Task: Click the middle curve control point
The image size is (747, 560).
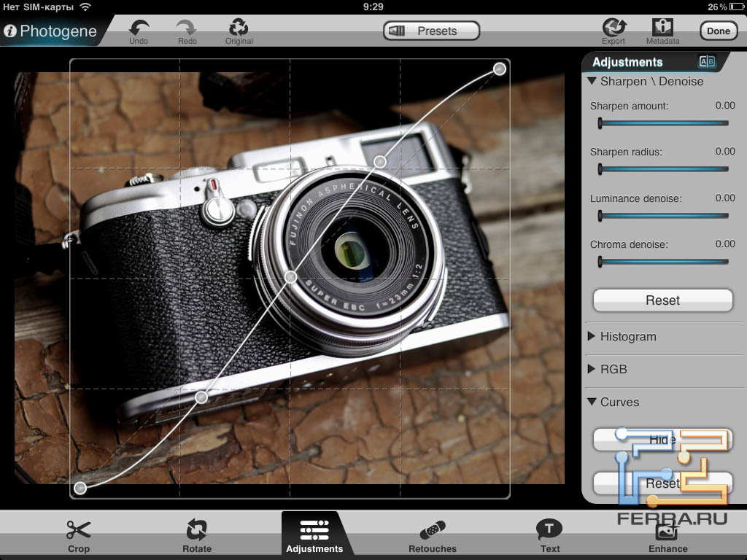Action: tap(290, 277)
